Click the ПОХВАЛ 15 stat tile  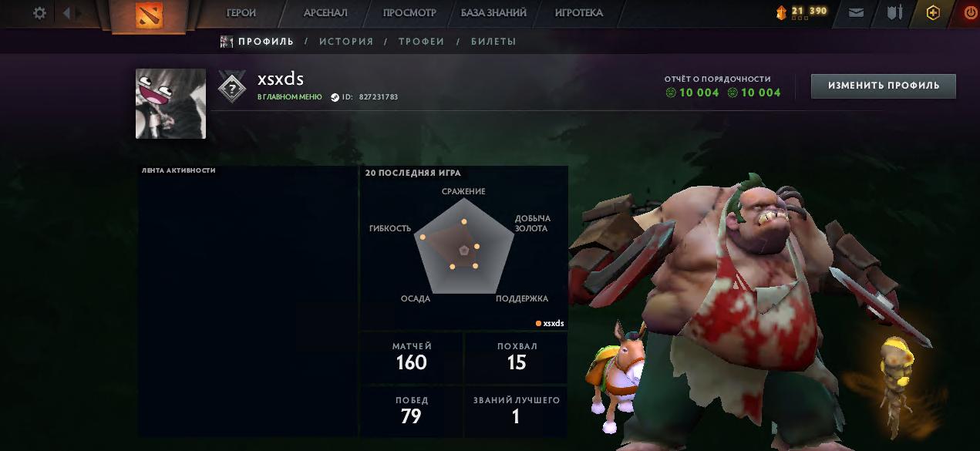(517, 357)
